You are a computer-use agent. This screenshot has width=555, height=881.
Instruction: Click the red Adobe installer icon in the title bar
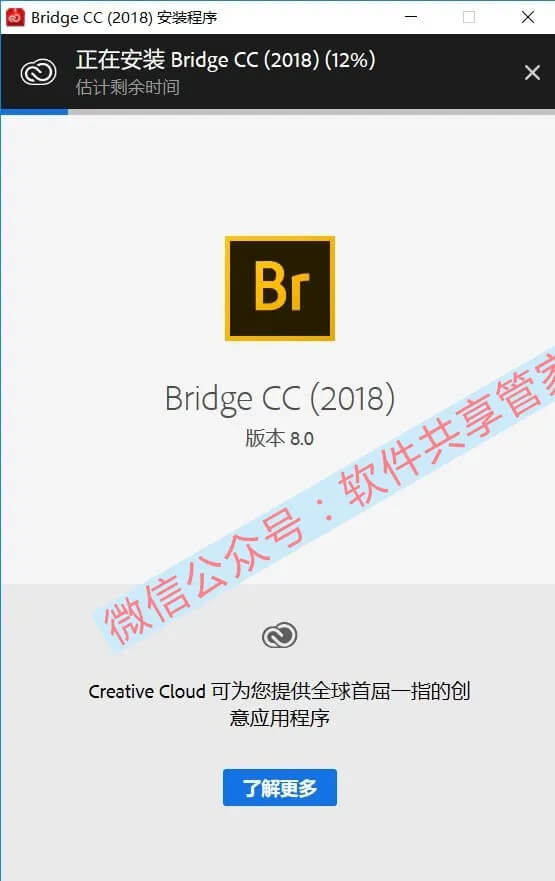pos(15,17)
